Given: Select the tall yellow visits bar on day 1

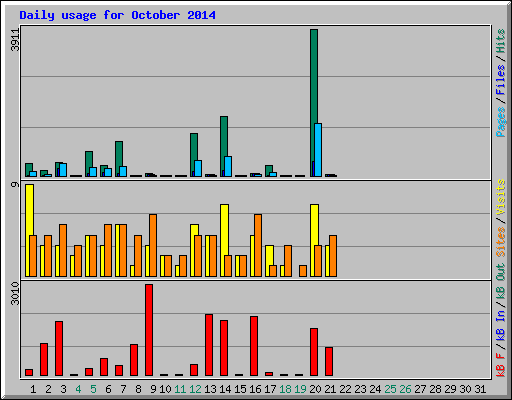Looking at the screenshot, I should coord(29,230).
